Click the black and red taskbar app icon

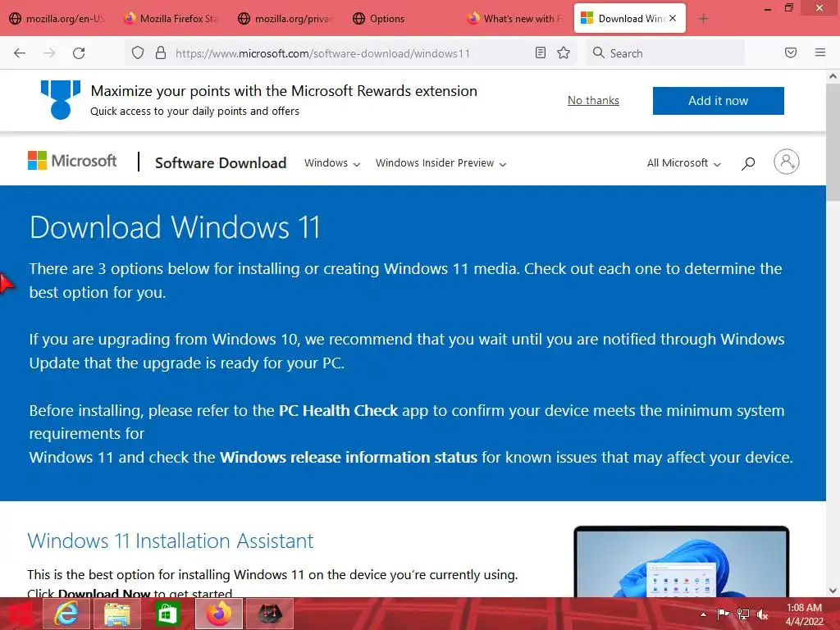click(x=270, y=614)
